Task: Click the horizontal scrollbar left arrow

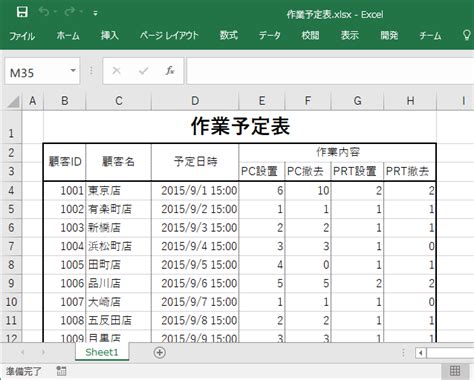Action: tap(421, 353)
